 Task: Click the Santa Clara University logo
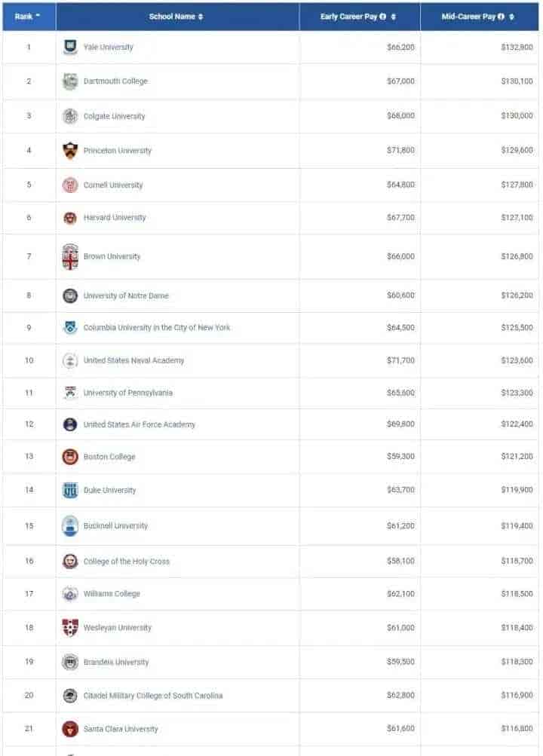pos(70,729)
